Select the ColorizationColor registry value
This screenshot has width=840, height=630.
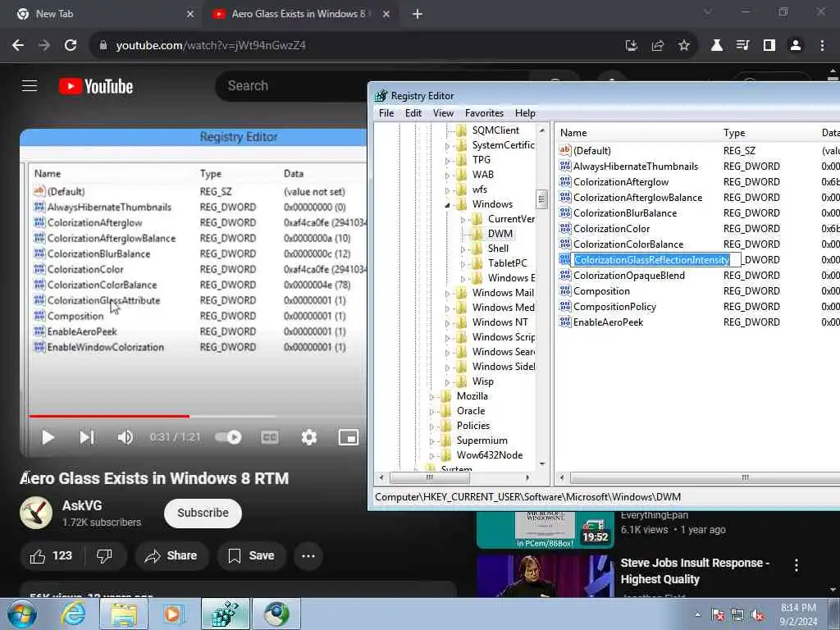tap(611, 229)
